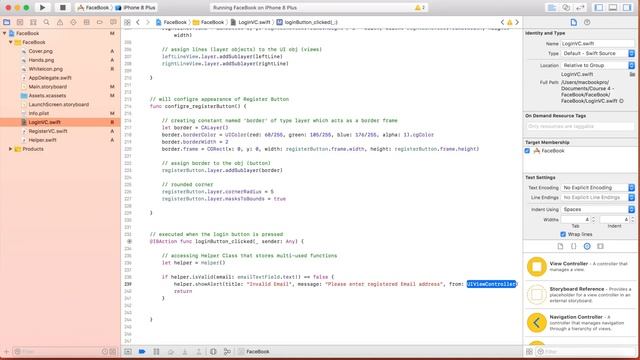Adjust the Tab width stepper
Screen dimensions: 640x360
point(593,220)
